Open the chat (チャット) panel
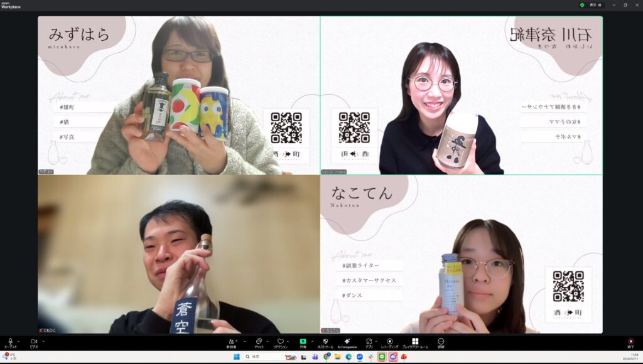Screen dimensions: 643x364 pos(259,341)
